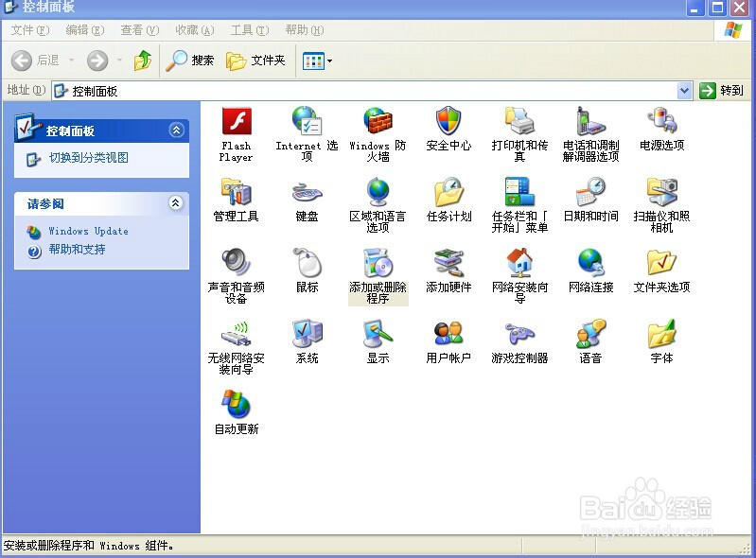Open 自动更新 icon
Screen dimensions: 756x558
(237, 404)
